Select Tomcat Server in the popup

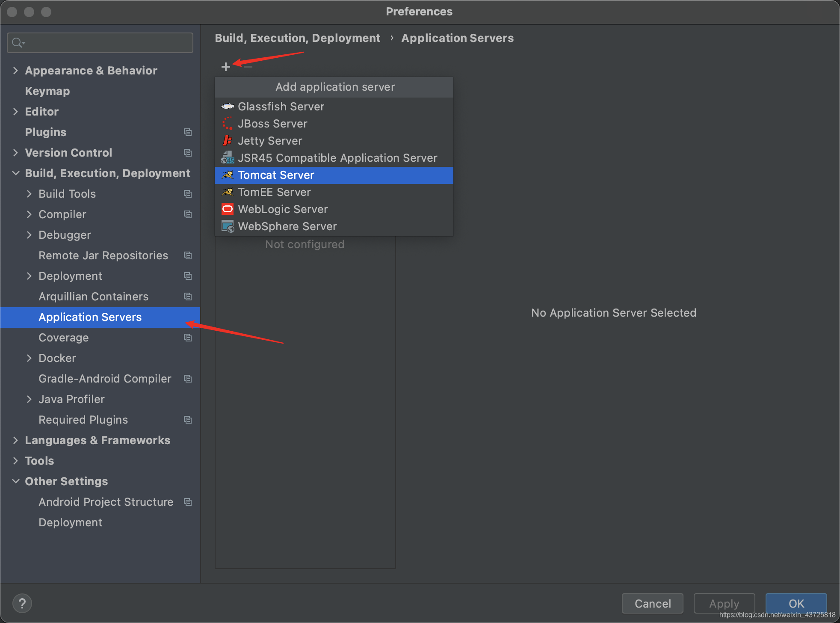pos(334,175)
